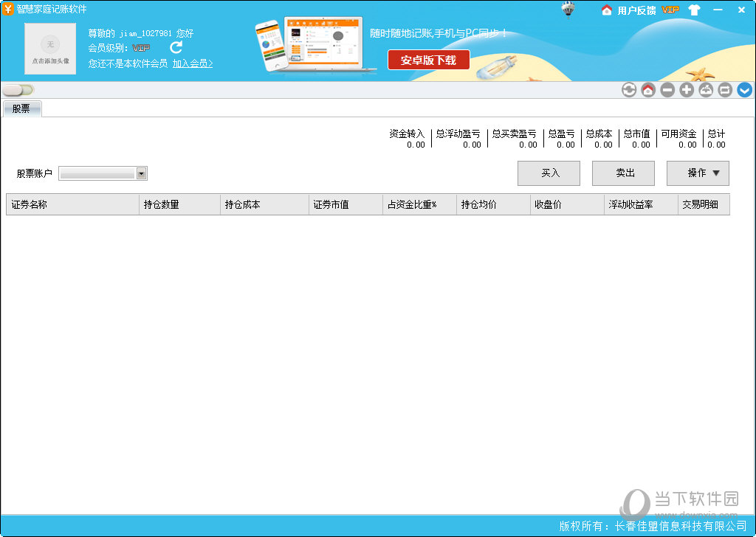Viewport: 756px width, 537px height.
Task: Select the 股票 tab
Action: (x=21, y=109)
